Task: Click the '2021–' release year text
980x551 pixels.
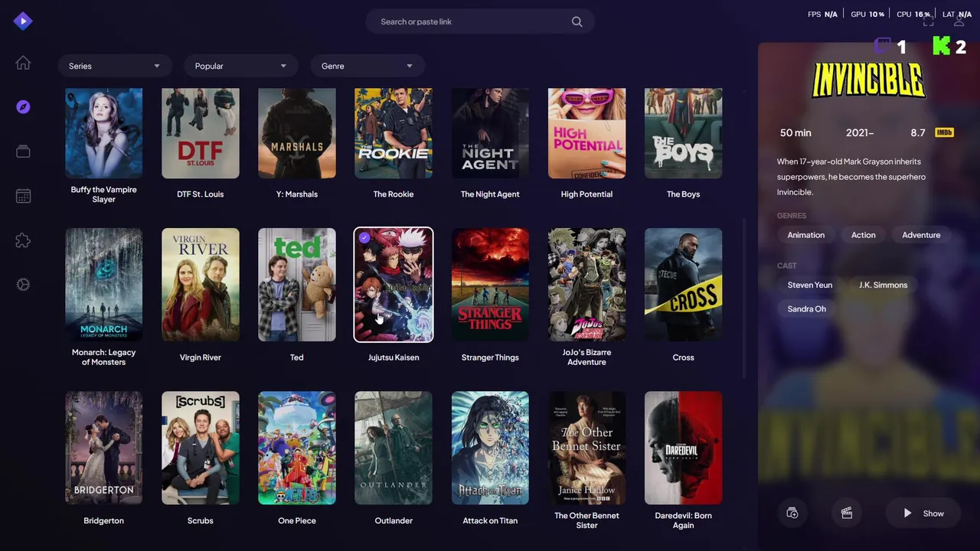Action: 860,132
